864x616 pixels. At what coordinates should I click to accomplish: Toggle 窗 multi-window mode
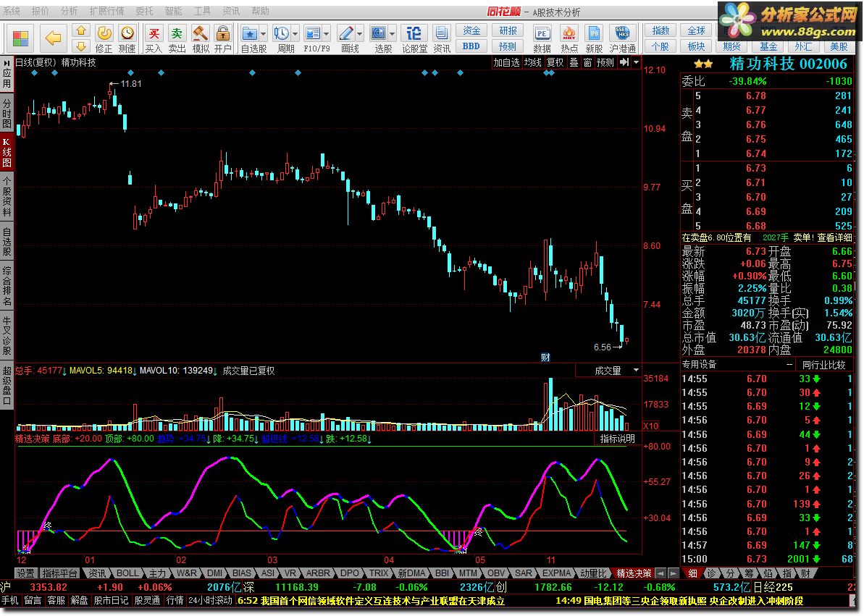pos(587,62)
